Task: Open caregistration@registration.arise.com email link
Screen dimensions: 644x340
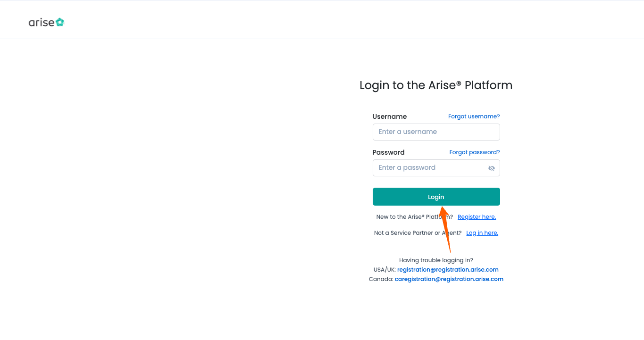Action: pos(449,279)
